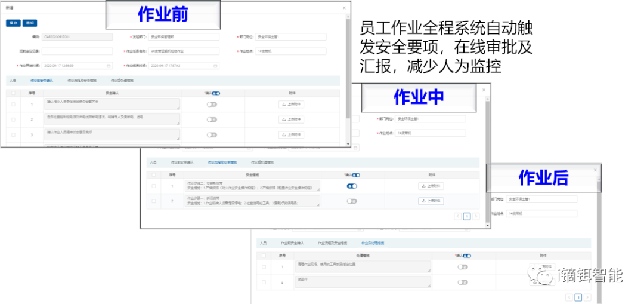Go to next page in 作业中 pagination
The height and width of the screenshot is (304, 644).
[x=476, y=216]
